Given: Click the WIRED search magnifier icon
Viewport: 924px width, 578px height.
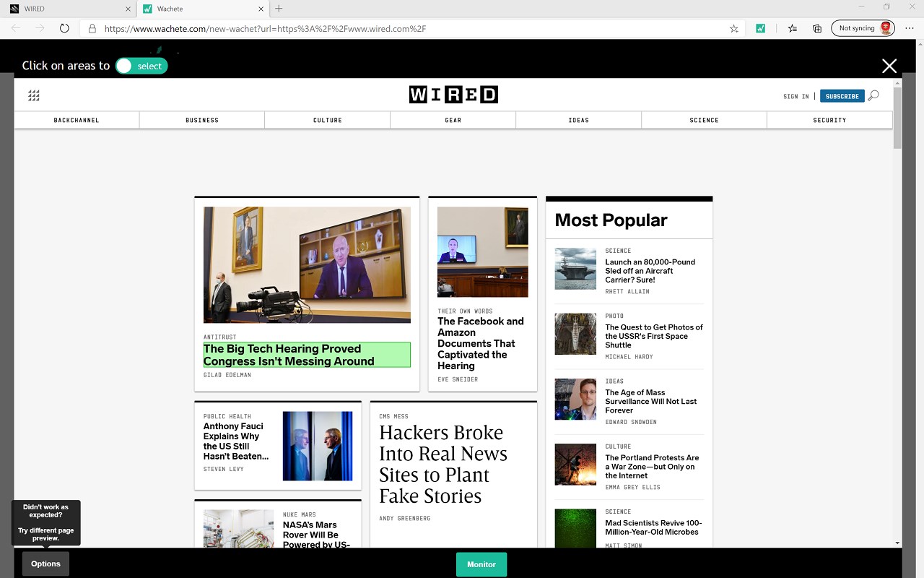Looking at the screenshot, I should point(873,95).
